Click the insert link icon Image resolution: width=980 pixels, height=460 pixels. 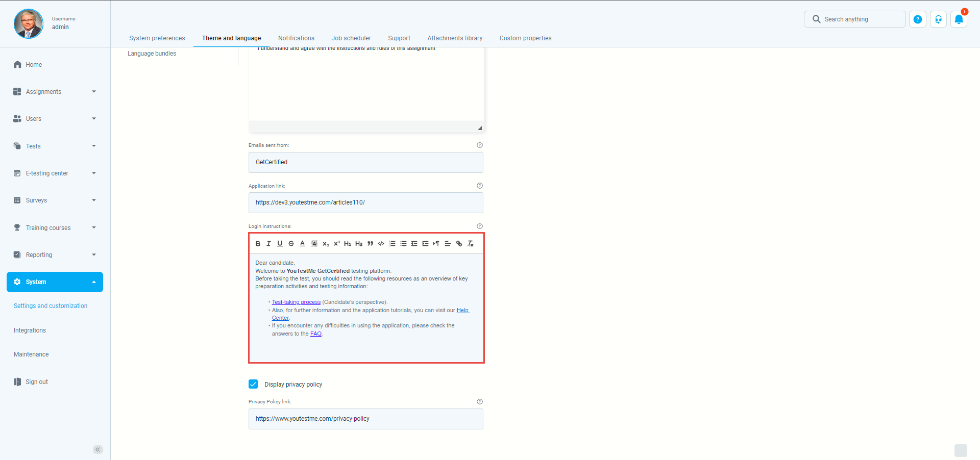[x=459, y=244]
